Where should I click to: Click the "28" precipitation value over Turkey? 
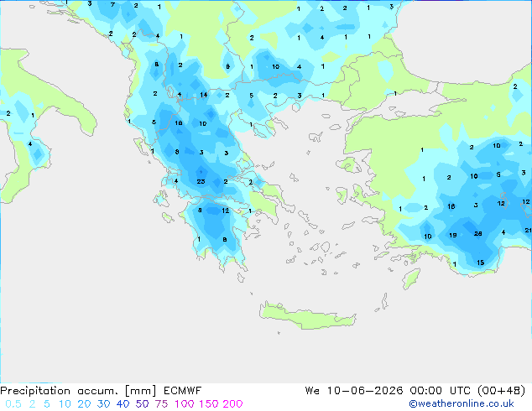[478, 234]
